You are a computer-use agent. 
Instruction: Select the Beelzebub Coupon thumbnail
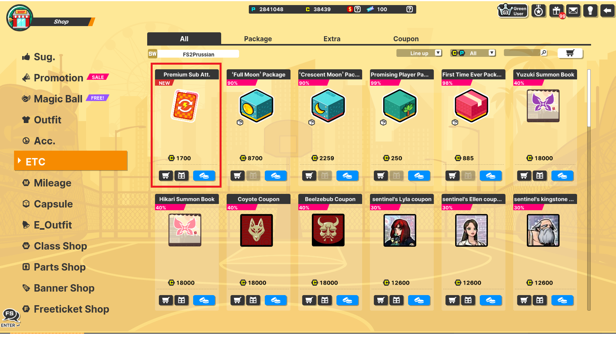(328, 230)
